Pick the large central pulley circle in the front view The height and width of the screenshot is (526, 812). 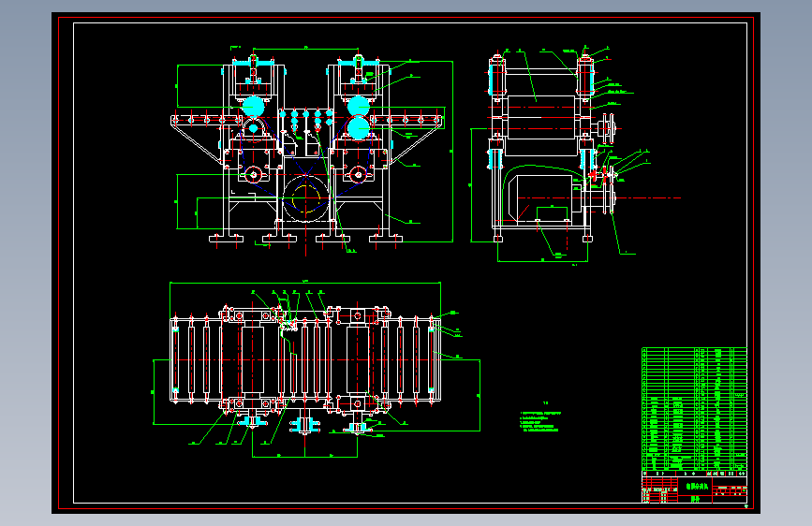(x=305, y=198)
